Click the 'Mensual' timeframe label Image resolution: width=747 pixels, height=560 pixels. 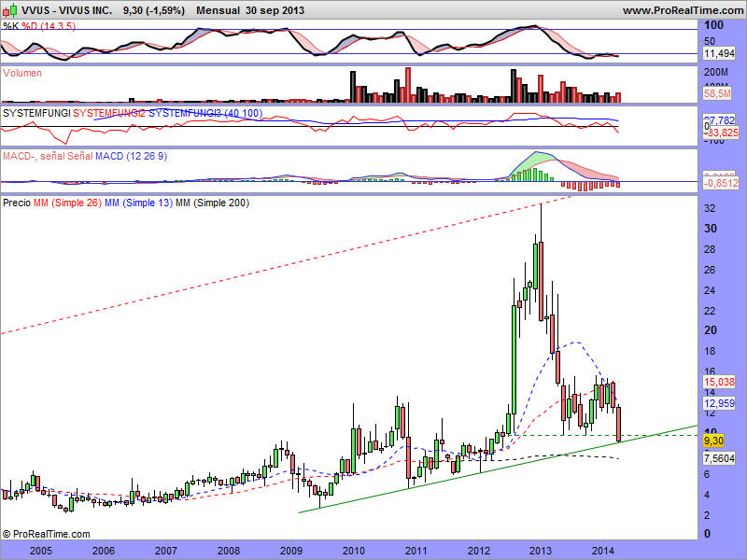point(218,10)
